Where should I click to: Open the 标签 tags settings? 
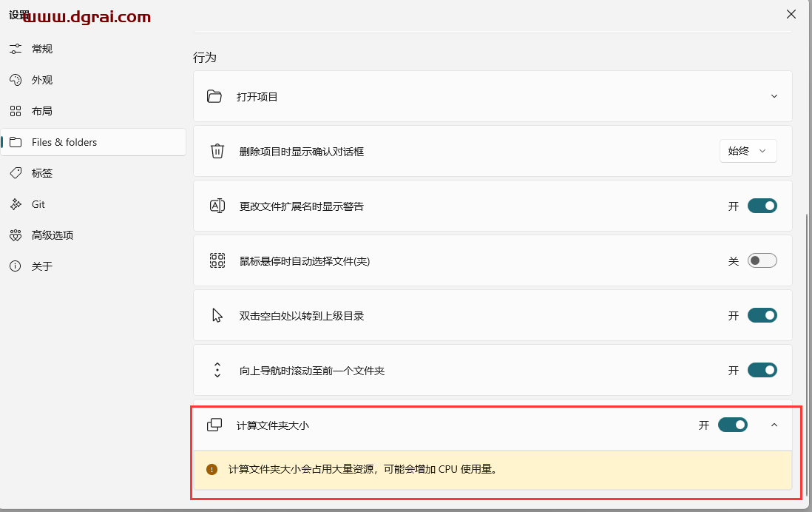(x=93, y=173)
